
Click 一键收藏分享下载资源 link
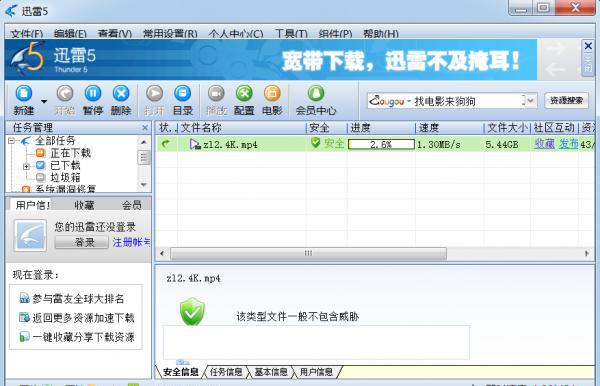pos(83,337)
